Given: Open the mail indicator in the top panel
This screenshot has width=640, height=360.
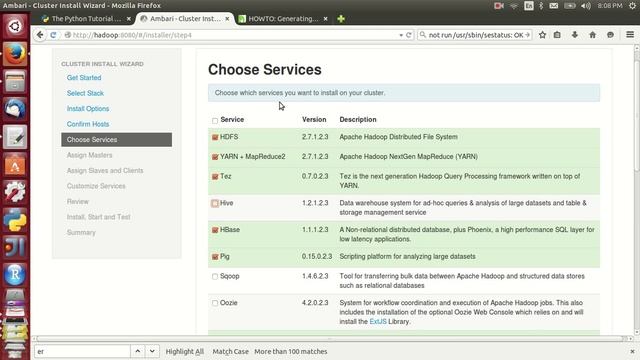Looking at the screenshot, I should tap(553, 6).
